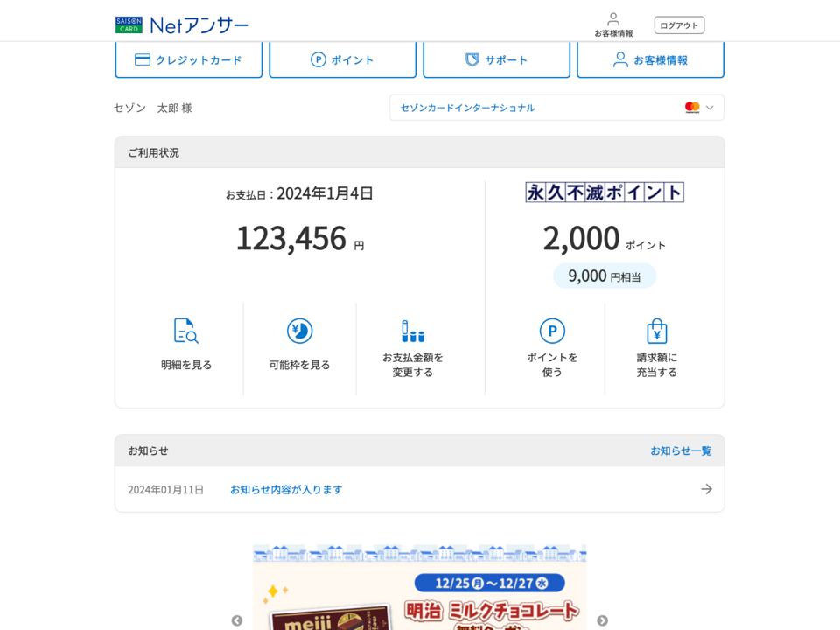Check available credit via 可能枠を見る icon

(x=300, y=332)
